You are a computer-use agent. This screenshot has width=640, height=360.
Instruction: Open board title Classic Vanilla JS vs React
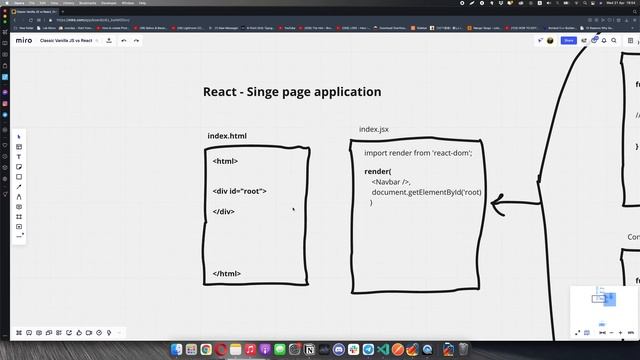66,40
